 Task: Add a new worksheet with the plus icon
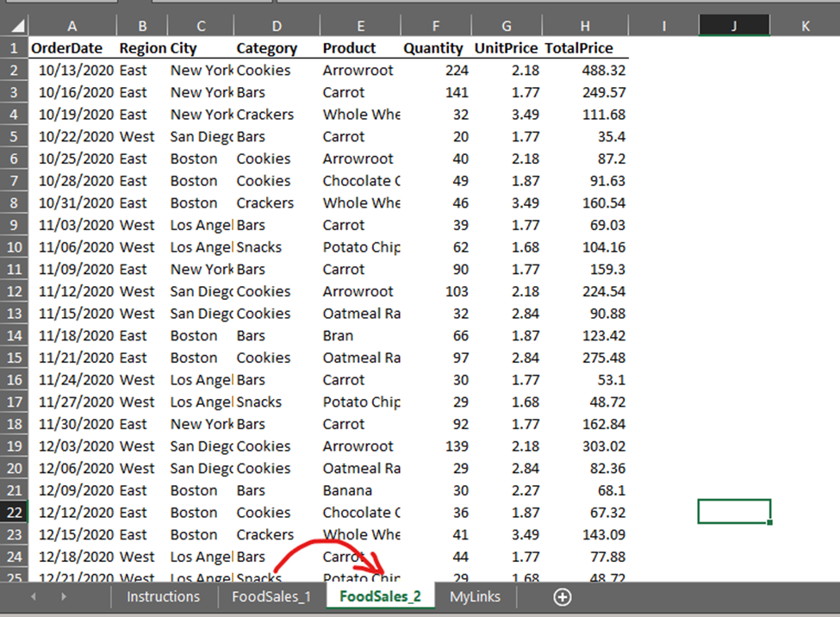(562, 596)
